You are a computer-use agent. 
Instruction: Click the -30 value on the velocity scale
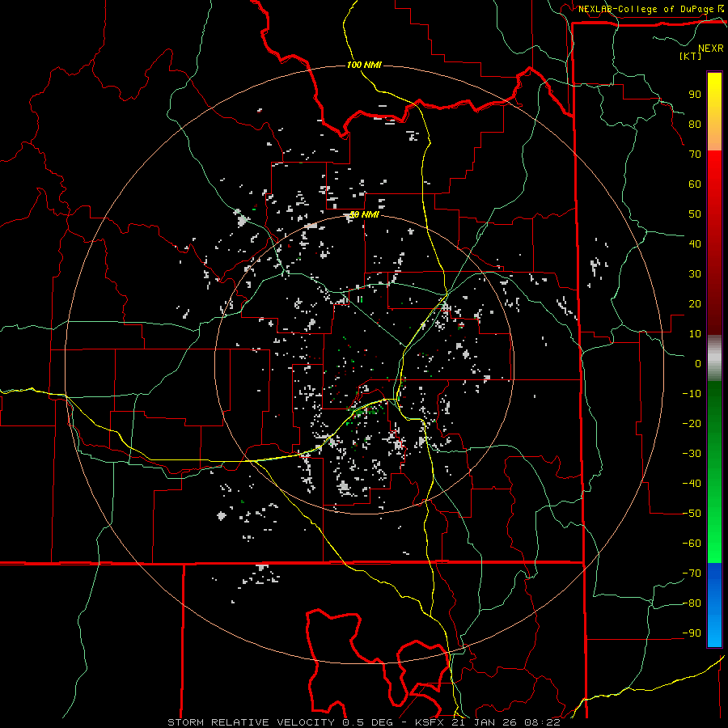[x=692, y=454]
